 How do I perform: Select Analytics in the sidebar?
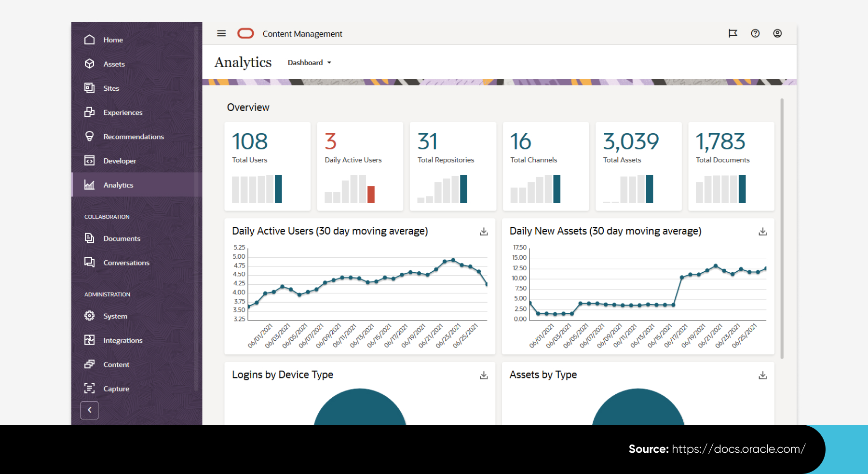click(x=118, y=184)
